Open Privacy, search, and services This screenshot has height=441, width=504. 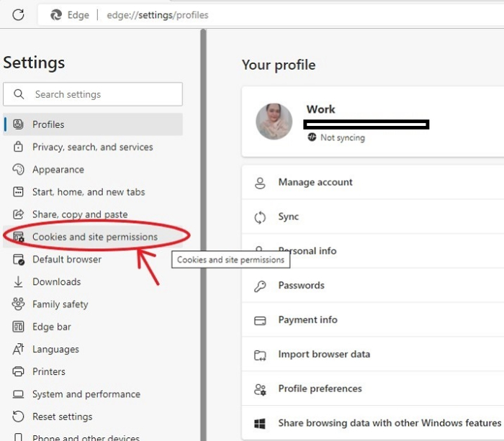pos(93,147)
